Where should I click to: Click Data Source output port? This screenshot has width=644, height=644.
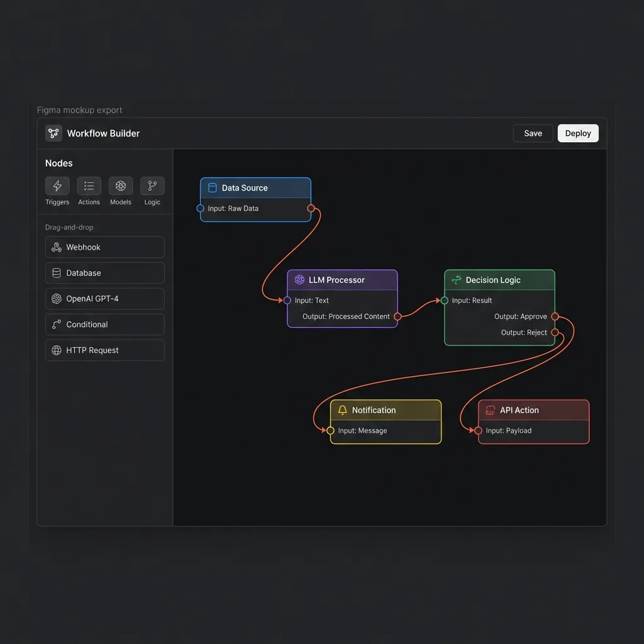click(311, 209)
